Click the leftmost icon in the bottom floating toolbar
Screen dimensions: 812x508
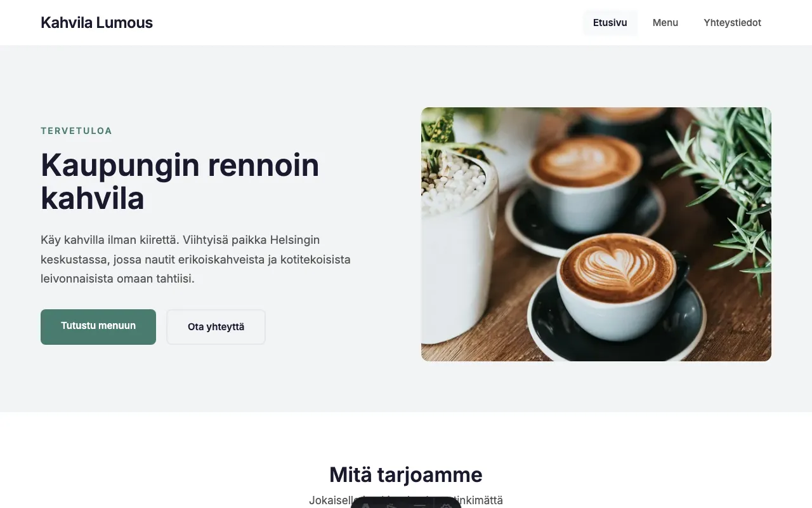click(x=365, y=505)
